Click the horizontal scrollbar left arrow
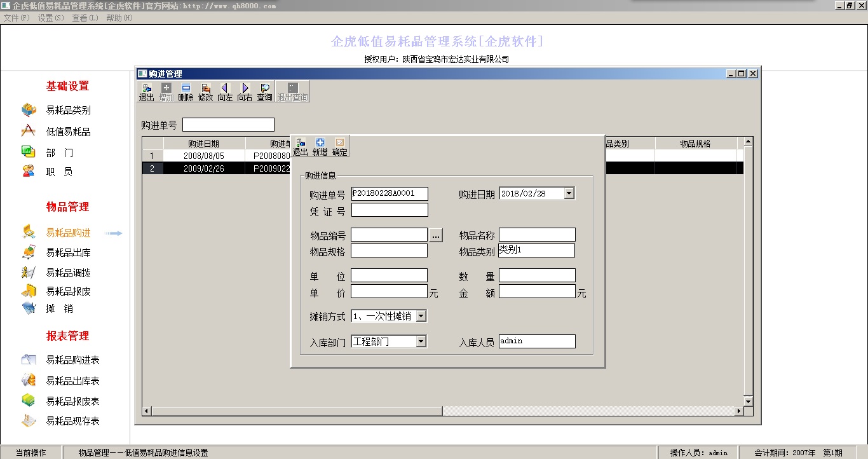 pyautogui.click(x=147, y=411)
